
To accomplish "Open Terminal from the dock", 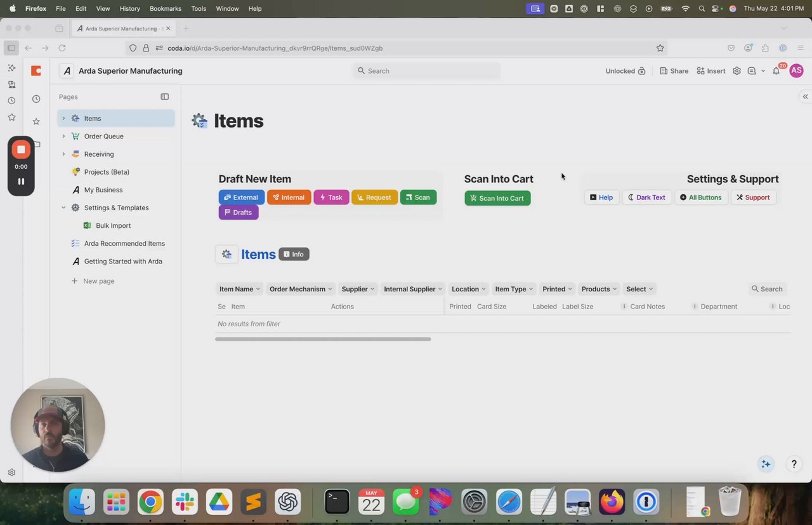I will click(x=337, y=502).
